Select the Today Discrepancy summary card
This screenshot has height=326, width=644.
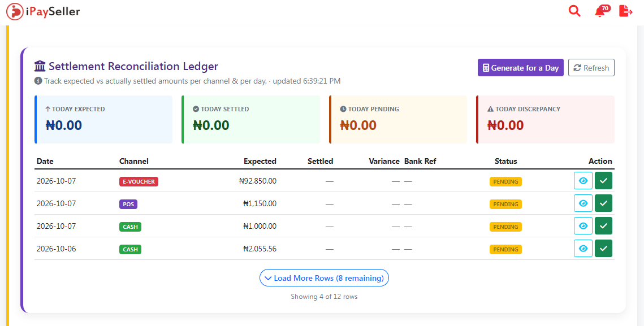tap(545, 119)
